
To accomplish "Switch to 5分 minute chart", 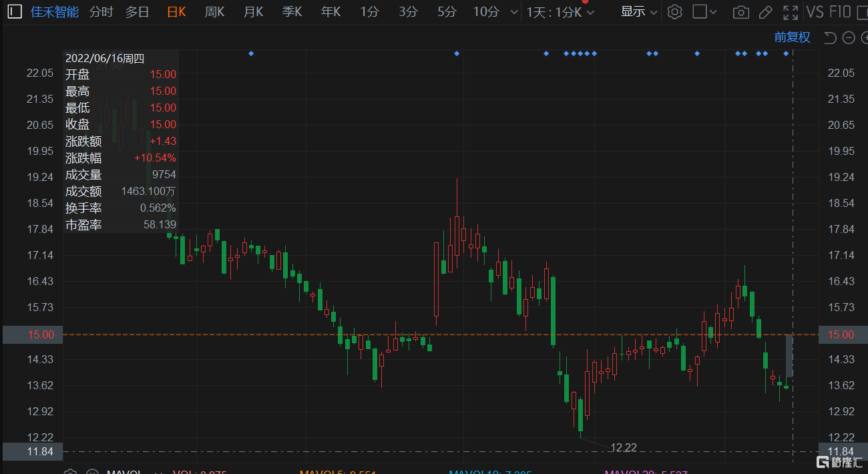I will 447,11.
